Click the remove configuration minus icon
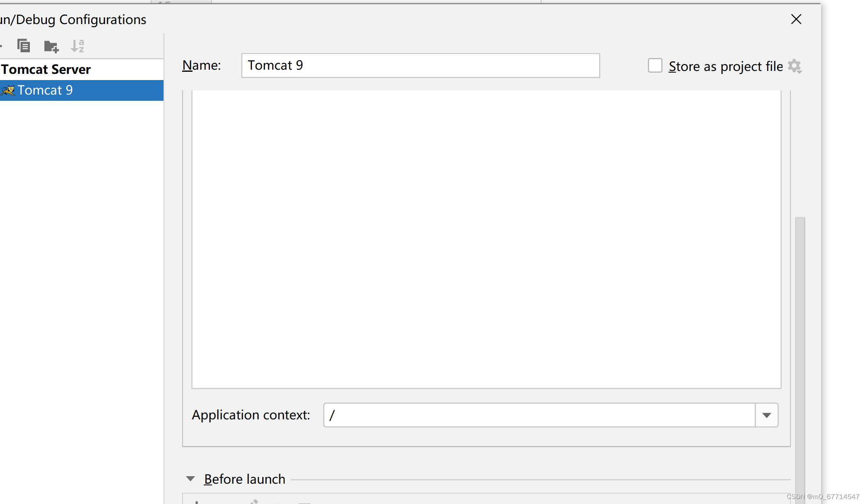 (x=1, y=46)
